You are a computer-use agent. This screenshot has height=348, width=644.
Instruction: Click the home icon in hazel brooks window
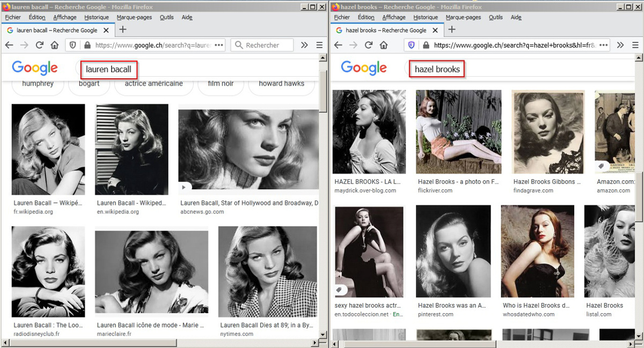coord(384,45)
